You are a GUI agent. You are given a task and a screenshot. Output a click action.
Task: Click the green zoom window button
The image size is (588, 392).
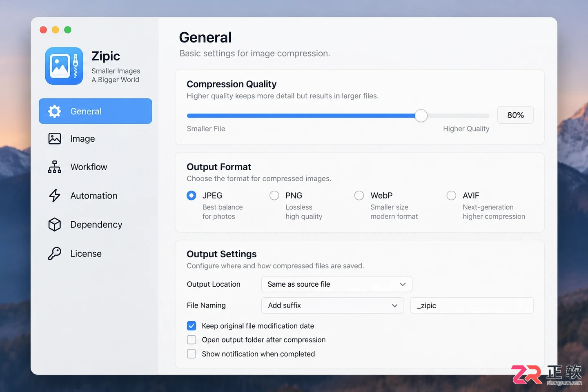(68, 30)
